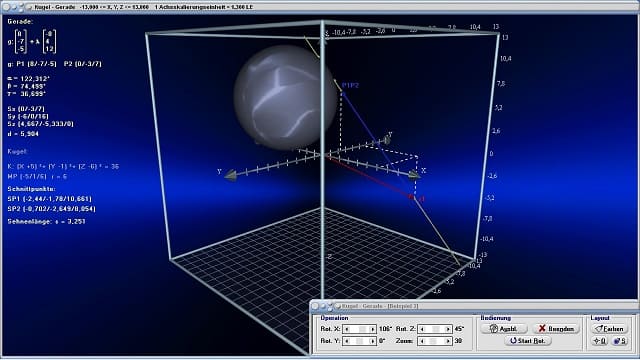This screenshot has width=640, height=360.
Task: Start rotation with Start Rot. button
Action: point(527,341)
